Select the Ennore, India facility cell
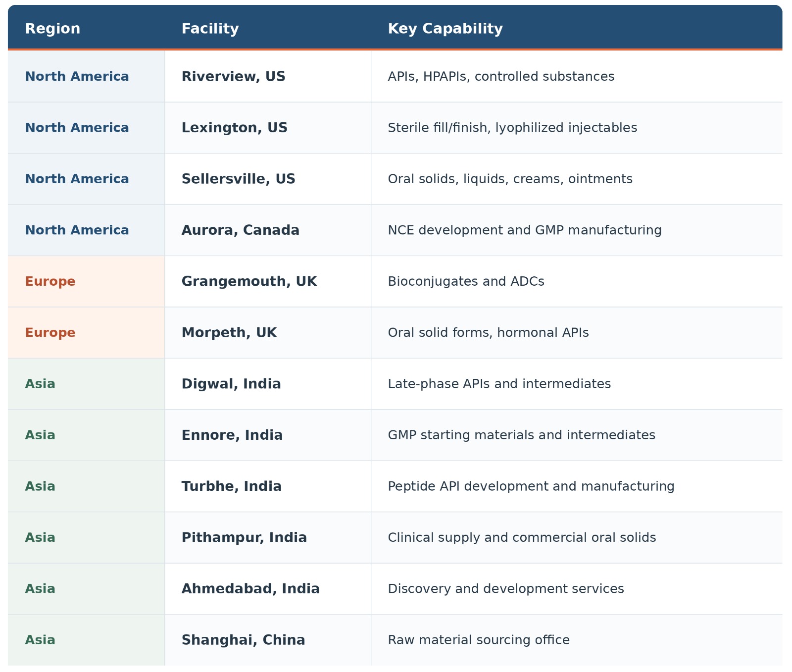 268,435
